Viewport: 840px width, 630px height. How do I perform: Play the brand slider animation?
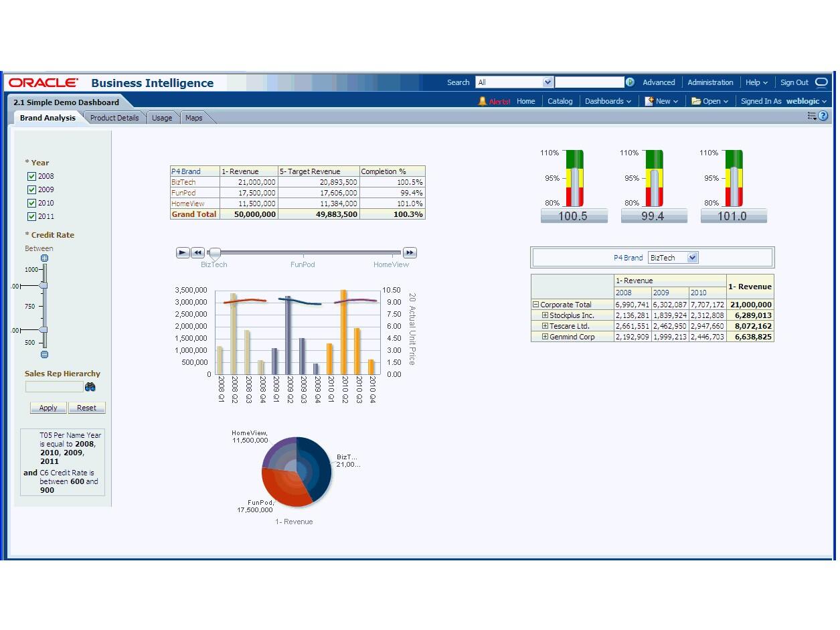click(183, 252)
